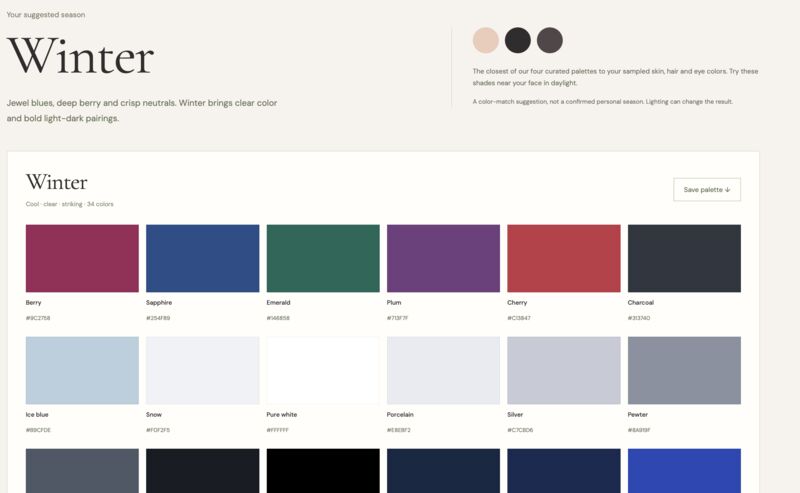The height and width of the screenshot is (493, 800).
Task: Click the hex code under Sapphire
Action: coord(158,318)
